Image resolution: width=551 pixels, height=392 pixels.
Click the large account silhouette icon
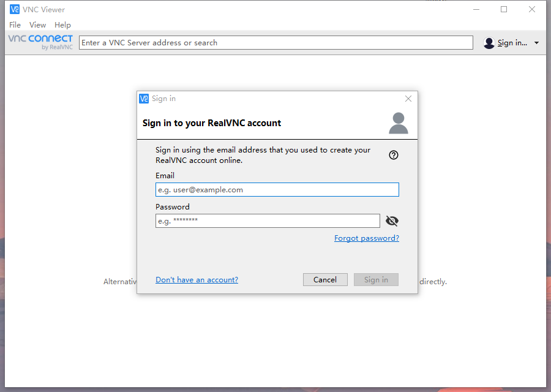(399, 123)
